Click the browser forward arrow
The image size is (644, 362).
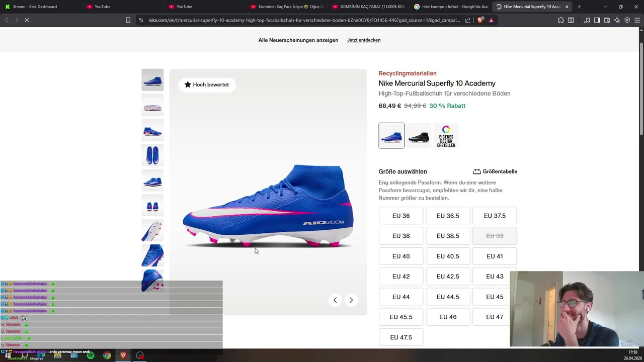click(x=17, y=20)
